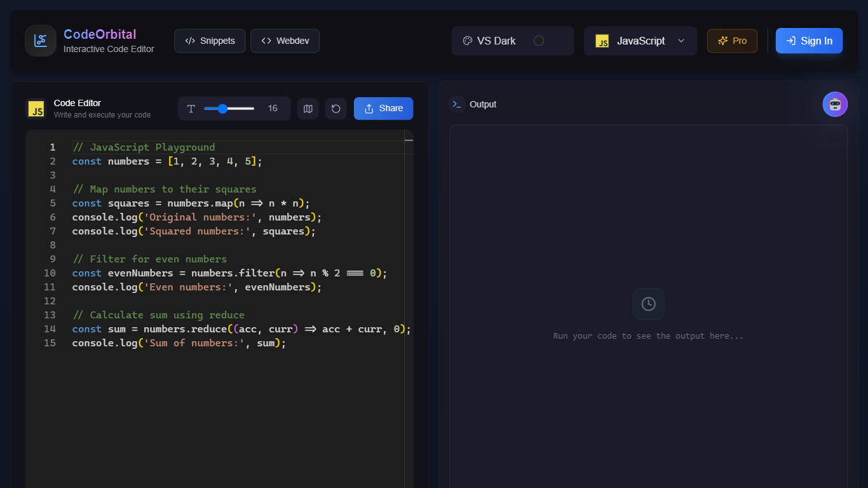Upgrade via the Pro button
Image resolution: width=868 pixels, height=488 pixels.
[732, 41]
